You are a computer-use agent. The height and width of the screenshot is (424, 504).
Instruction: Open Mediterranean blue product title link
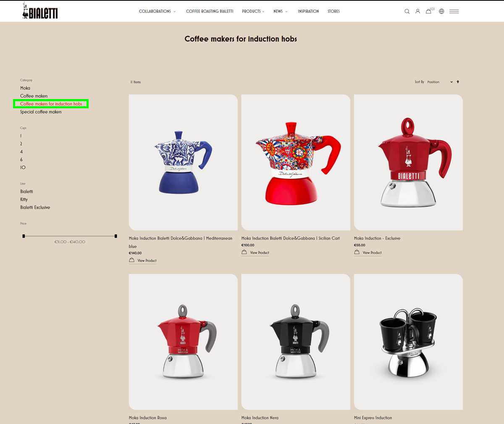pyautogui.click(x=181, y=242)
